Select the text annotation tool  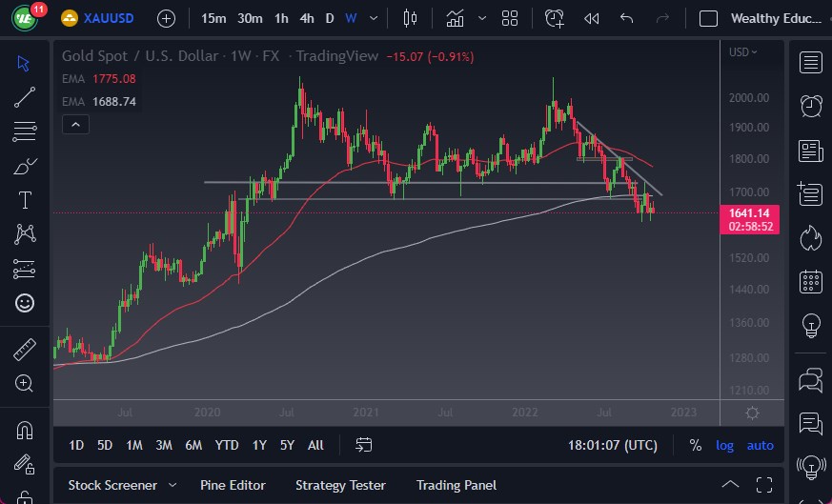(25, 200)
